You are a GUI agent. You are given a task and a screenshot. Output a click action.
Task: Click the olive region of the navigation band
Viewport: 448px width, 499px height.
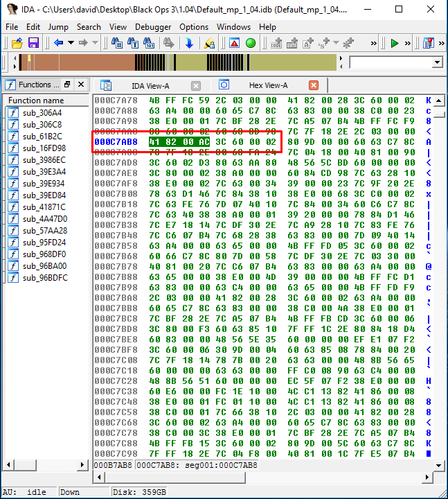(x=292, y=62)
